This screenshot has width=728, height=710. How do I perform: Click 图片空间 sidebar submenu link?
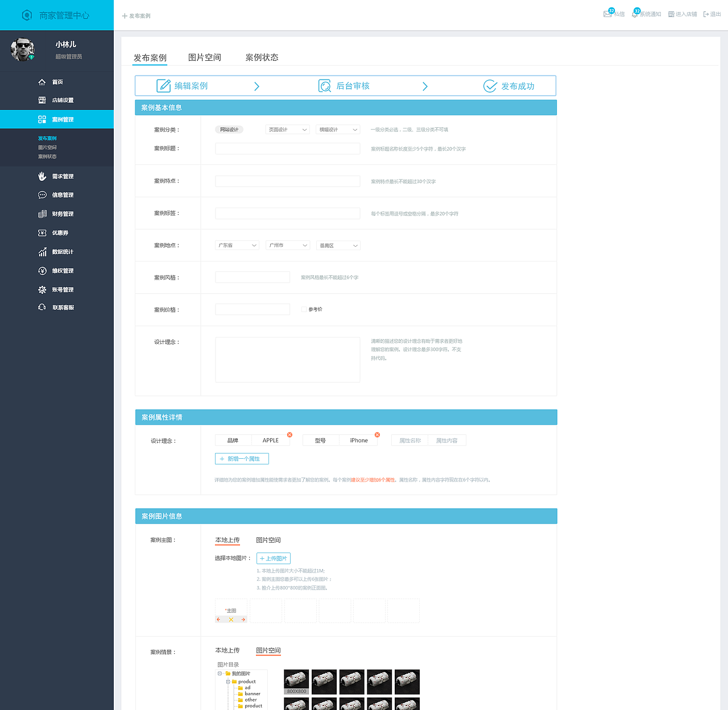[47, 147]
